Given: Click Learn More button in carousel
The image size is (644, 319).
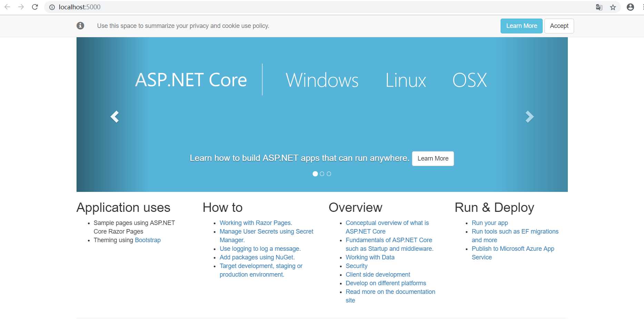Looking at the screenshot, I should tap(433, 158).
